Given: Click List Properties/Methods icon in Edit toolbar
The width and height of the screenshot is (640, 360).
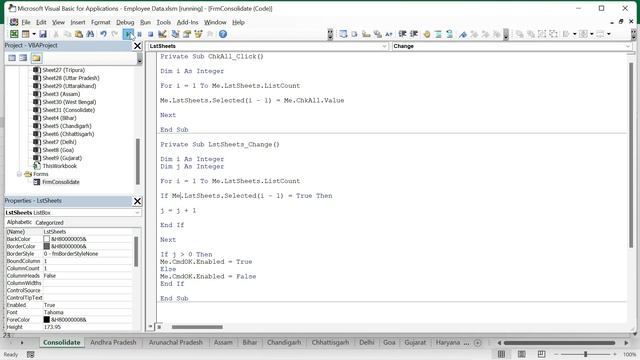Looking at the screenshot, I should (x=343, y=34).
